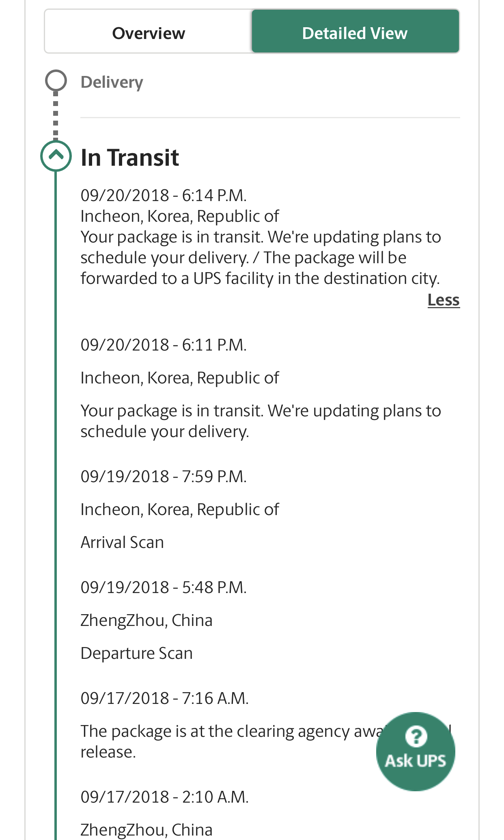Click the Delivery status label
The image size is (504, 840).
112,82
